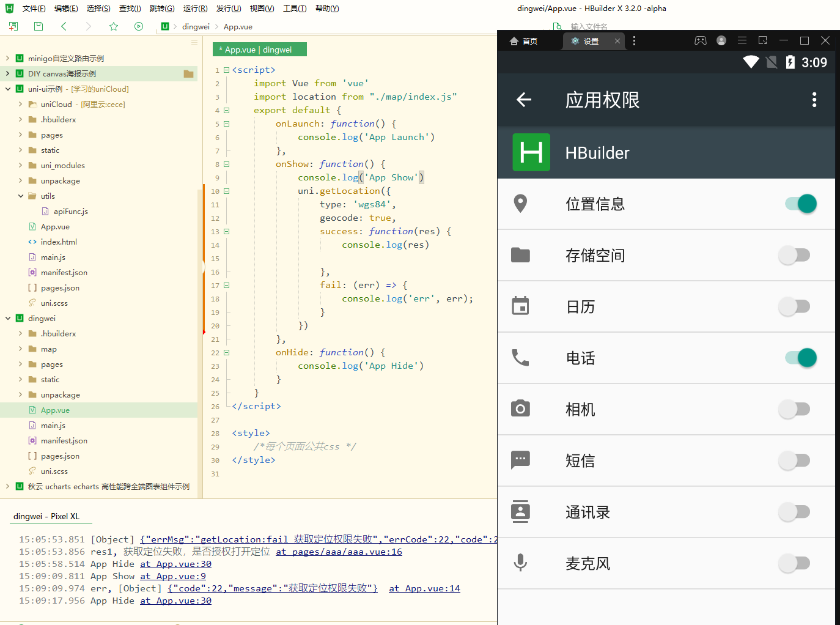Expand the uniCloud folder
The width and height of the screenshot is (840, 625).
tap(21, 105)
